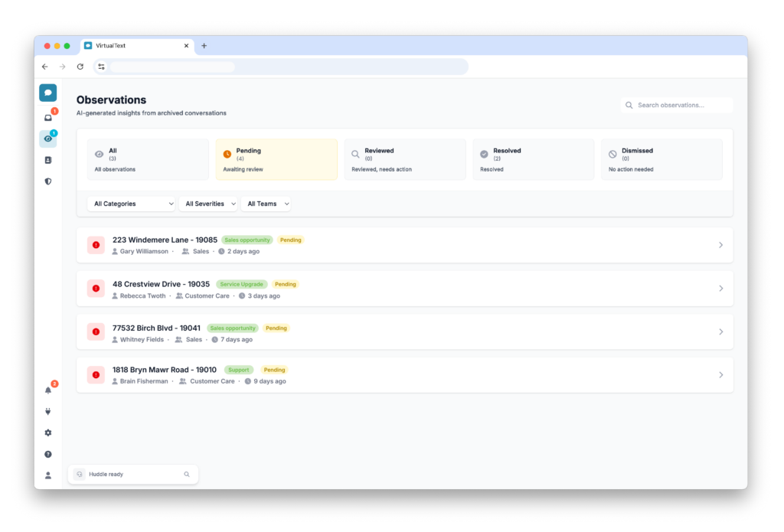Open the All Severities dropdown
This screenshot has height=532, width=784.
(x=208, y=204)
